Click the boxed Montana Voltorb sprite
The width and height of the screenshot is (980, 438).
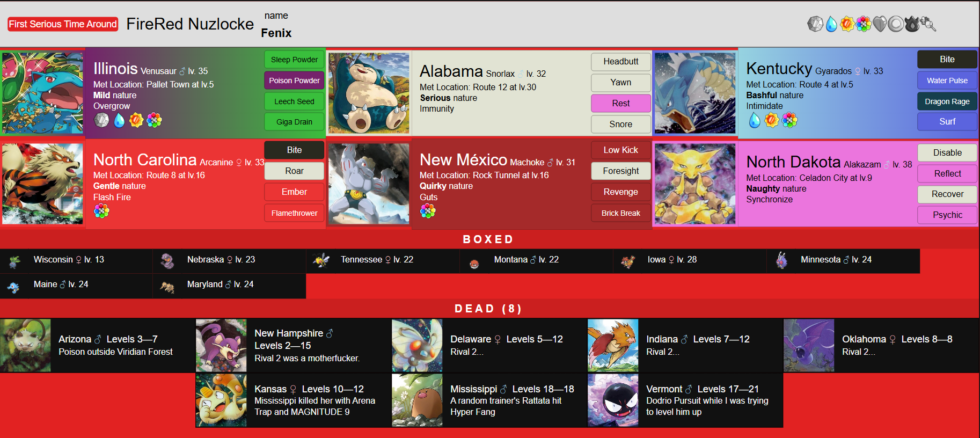coord(474,264)
